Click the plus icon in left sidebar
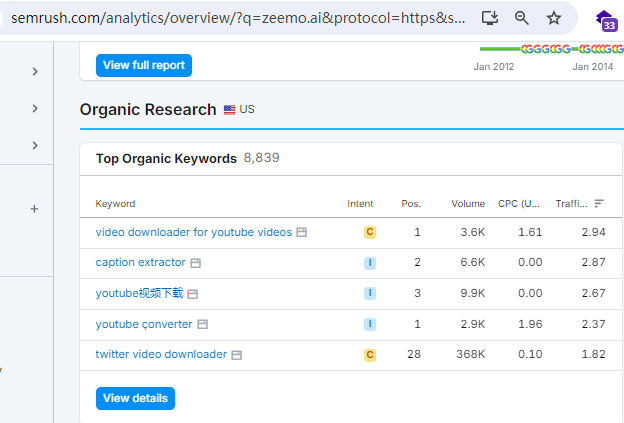This screenshot has height=423, width=624. [35, 209]
